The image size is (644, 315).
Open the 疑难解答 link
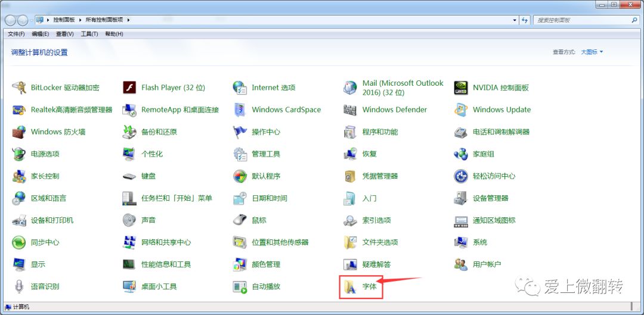pos(377,264)
